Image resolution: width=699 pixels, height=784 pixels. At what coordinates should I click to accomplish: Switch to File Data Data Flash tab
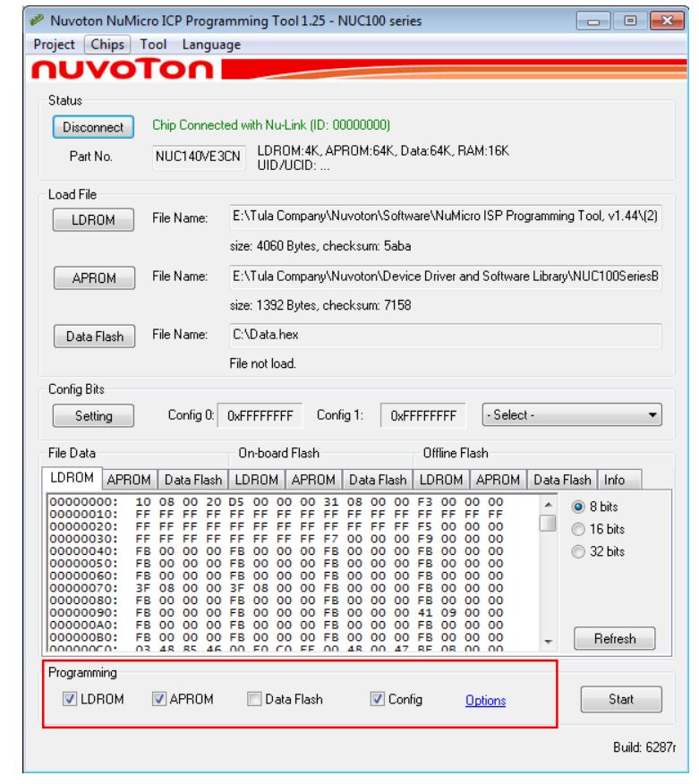(x=193, y=480)
